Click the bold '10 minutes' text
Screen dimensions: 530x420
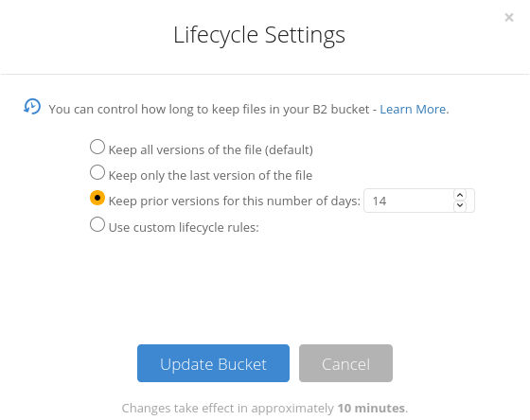coord(371,408)
